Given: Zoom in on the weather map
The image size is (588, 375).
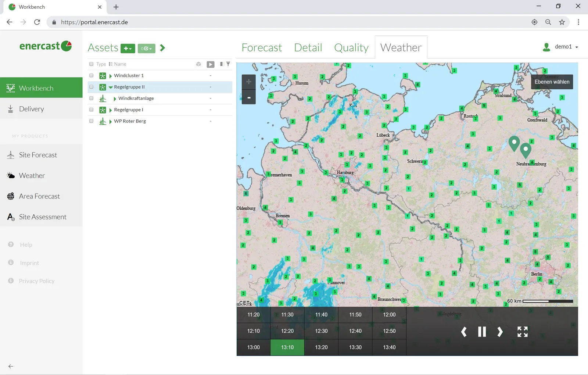Looking at the screenshot, I should 249,82.
